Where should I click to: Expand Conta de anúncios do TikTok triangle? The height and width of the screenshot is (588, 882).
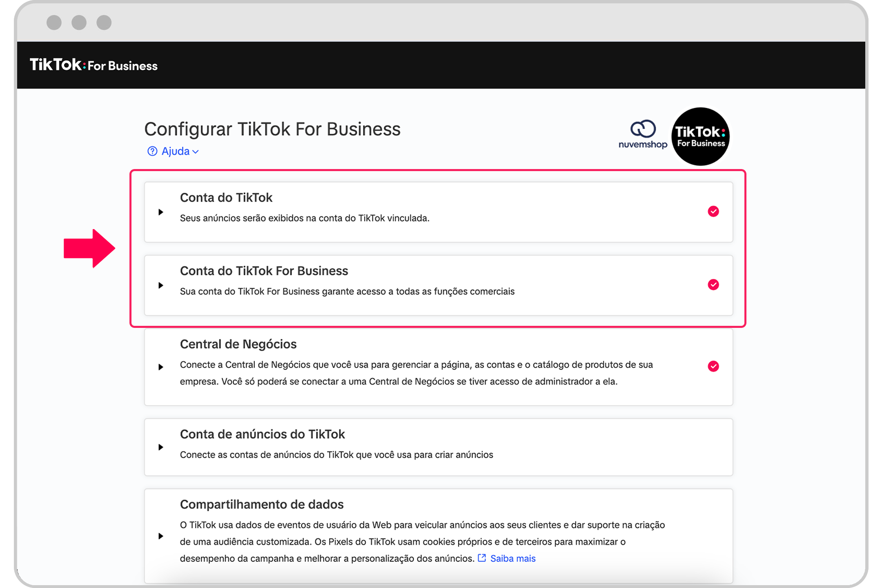pos(161,447)
